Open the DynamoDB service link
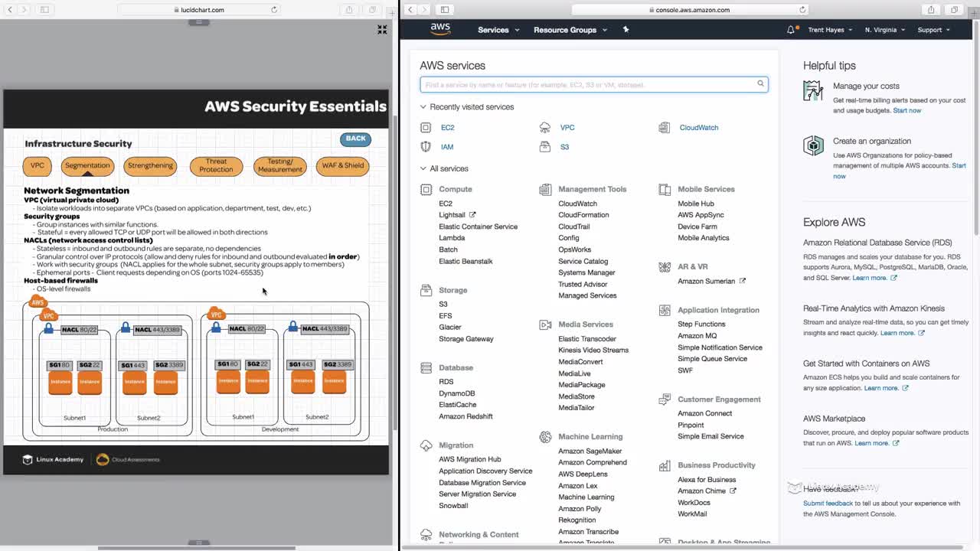Image resolution: width=980 pixels, height=551 pixels. point(456,393)
